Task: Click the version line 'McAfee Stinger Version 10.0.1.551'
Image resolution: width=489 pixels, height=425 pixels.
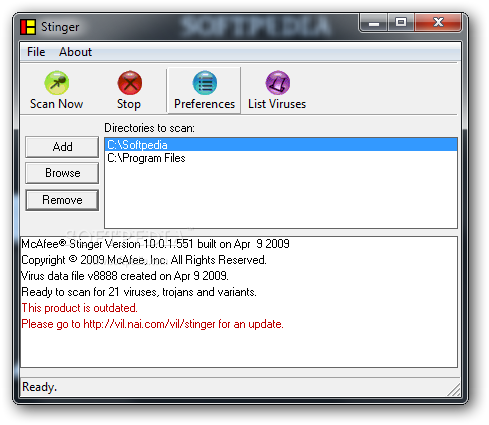Action: click(x=155, y=244)
